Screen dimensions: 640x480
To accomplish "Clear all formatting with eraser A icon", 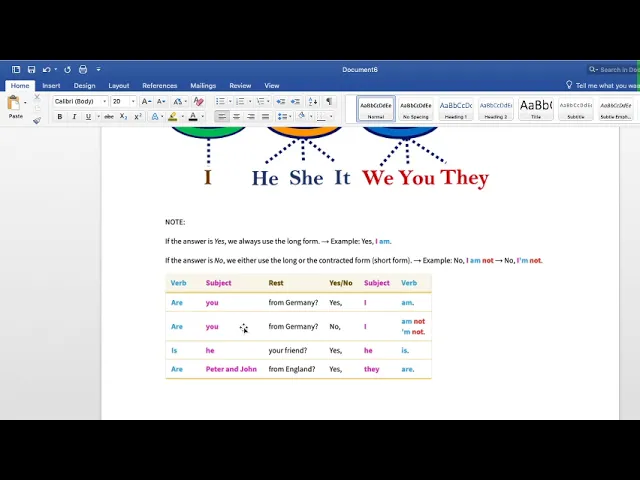I will [198, 101].
